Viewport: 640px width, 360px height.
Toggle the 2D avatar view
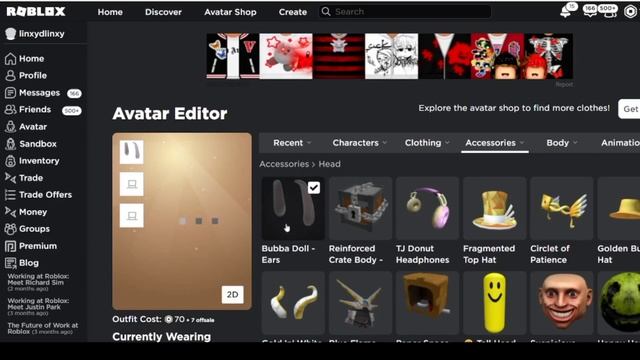pos(233,294)
